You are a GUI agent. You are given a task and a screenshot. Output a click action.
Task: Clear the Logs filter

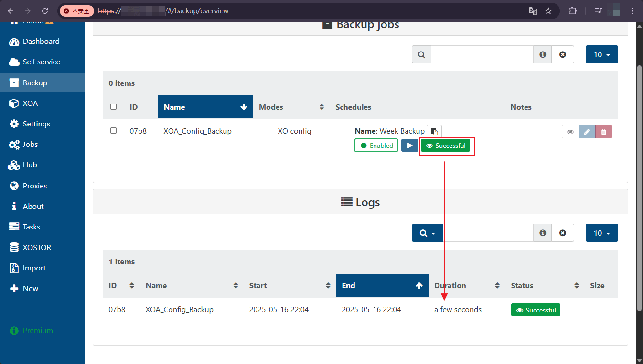(x=563, y=233)
